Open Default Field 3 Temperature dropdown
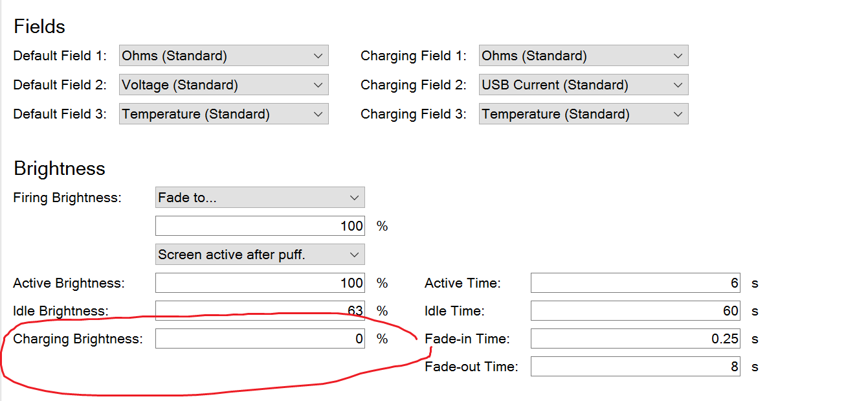Image resolution: width=868 pixels, height=401 pixels. click(x=223, y=114)
